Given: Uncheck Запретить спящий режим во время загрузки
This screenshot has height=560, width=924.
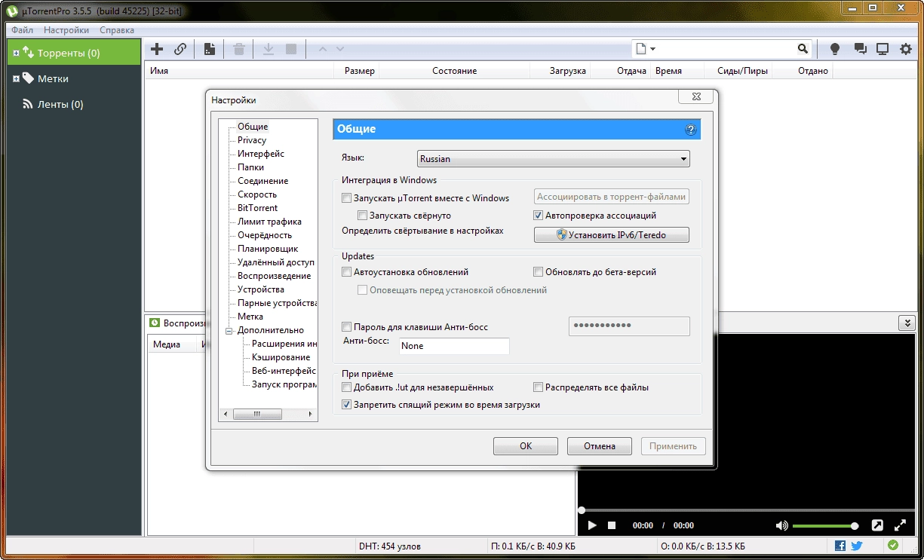Looking at the screenshot, I should (x=347, y=405).
